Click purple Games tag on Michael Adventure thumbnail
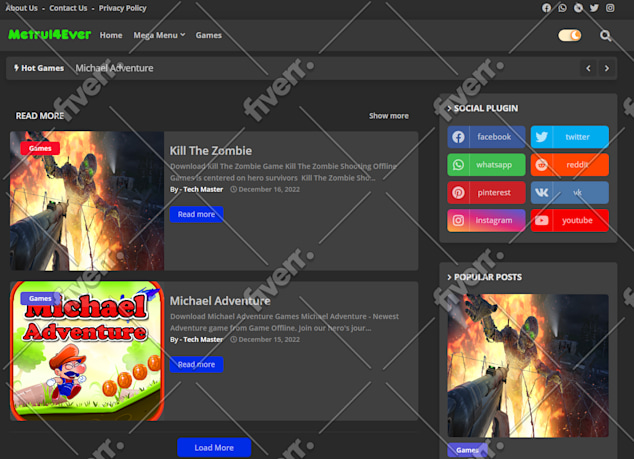 click(x=40, y=298)
